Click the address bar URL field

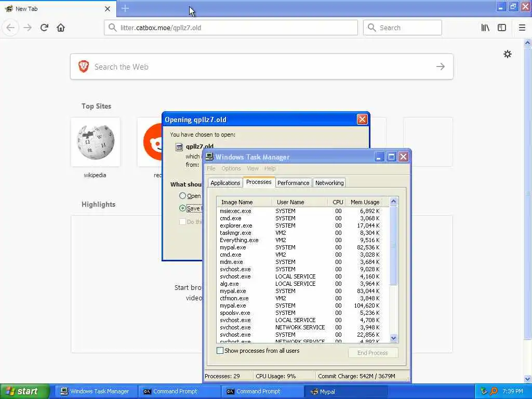(x=231, y=28)
